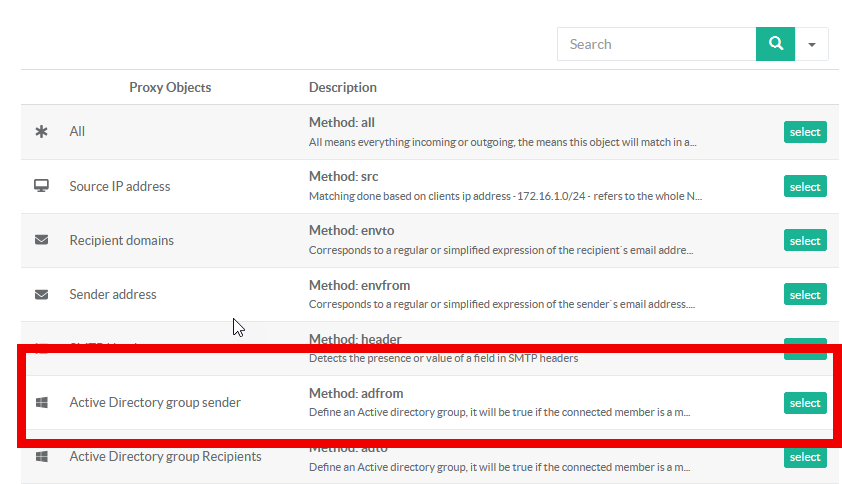Click the Windows icon for Active Directory group sender

42,402
